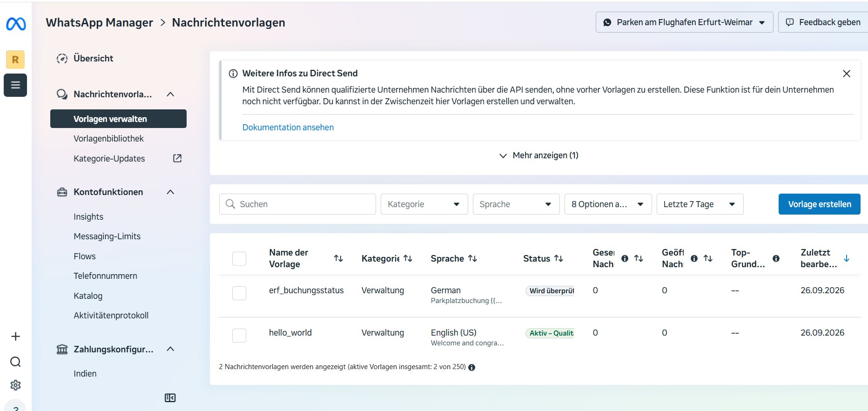The image size is (868, 411).
Task: Click the Nachrichtenvorlagen chat bubbles icon
Action: (x=62, y=94)
